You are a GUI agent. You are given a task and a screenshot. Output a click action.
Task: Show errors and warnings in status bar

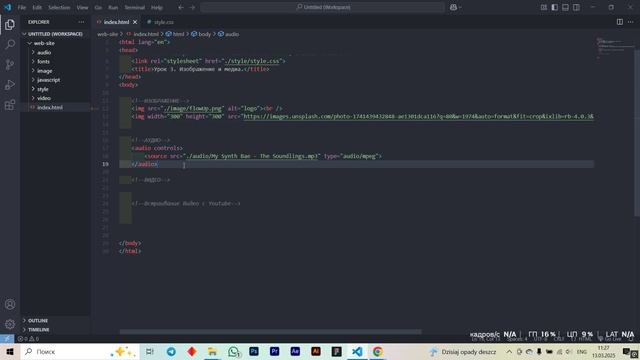pos(28,339)
